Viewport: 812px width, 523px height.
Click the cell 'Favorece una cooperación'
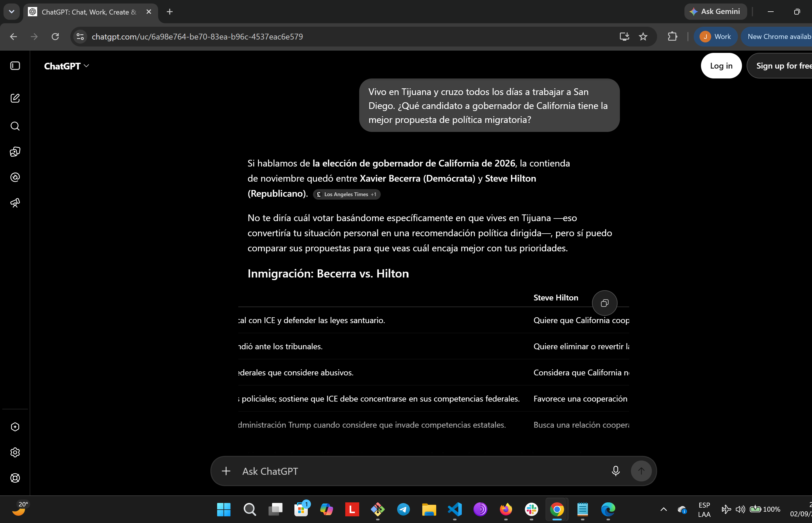[580, 399]
